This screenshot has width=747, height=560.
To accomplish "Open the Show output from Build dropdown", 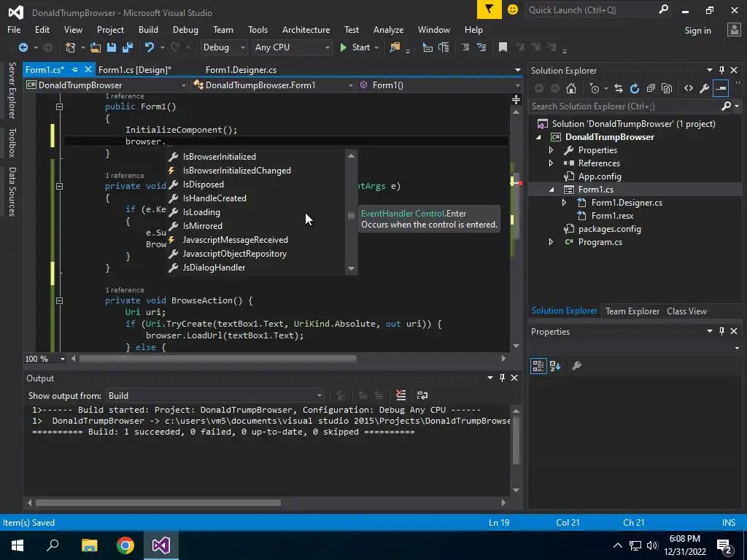I will [x=215, y=396].
